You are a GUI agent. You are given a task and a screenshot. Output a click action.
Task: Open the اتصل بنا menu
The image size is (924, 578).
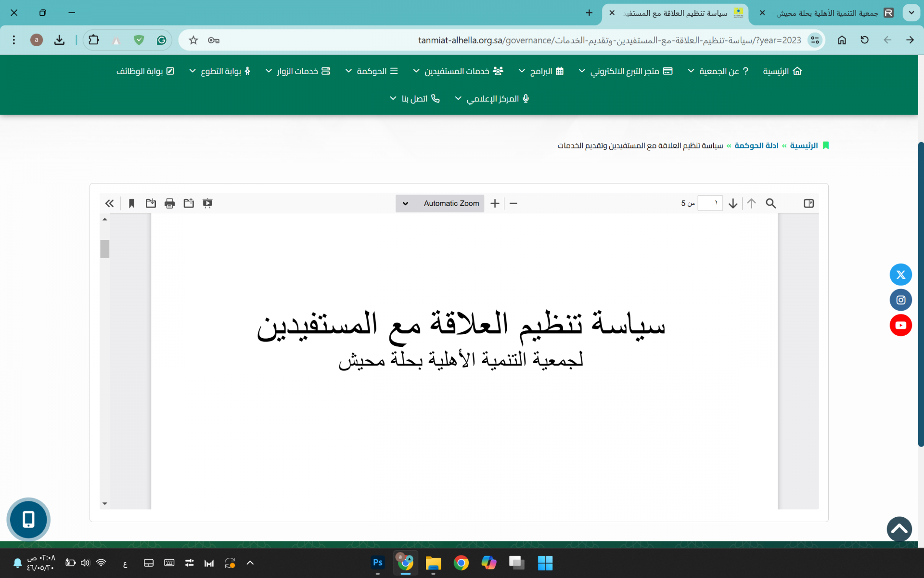(415, 99)
